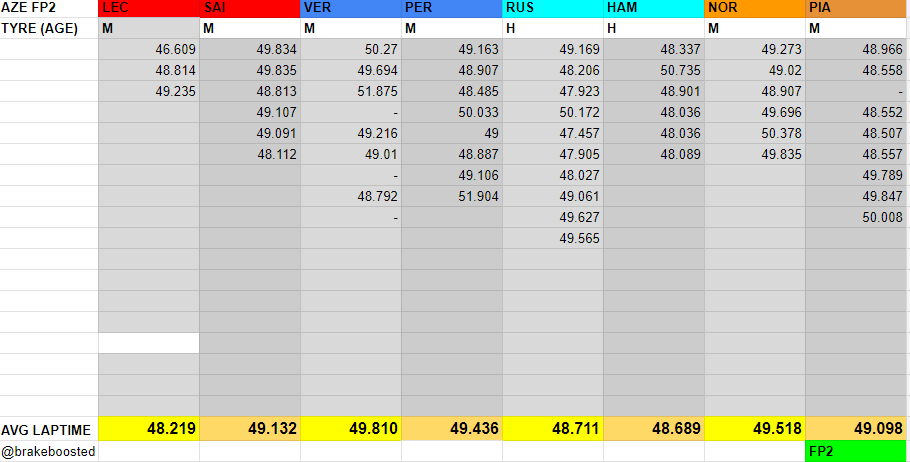Select HAM average 48.689
This screenshot has width=910, height=462.
(x=654, y=429)
